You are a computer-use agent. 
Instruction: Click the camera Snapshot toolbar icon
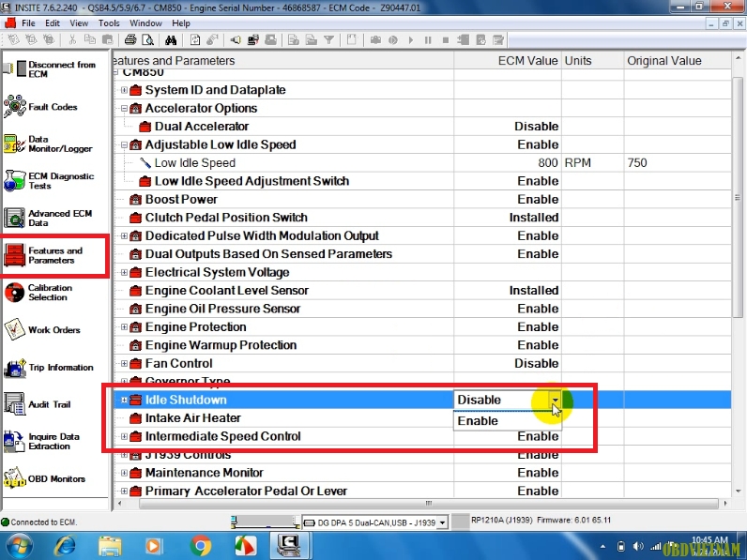tap(375, 40)
